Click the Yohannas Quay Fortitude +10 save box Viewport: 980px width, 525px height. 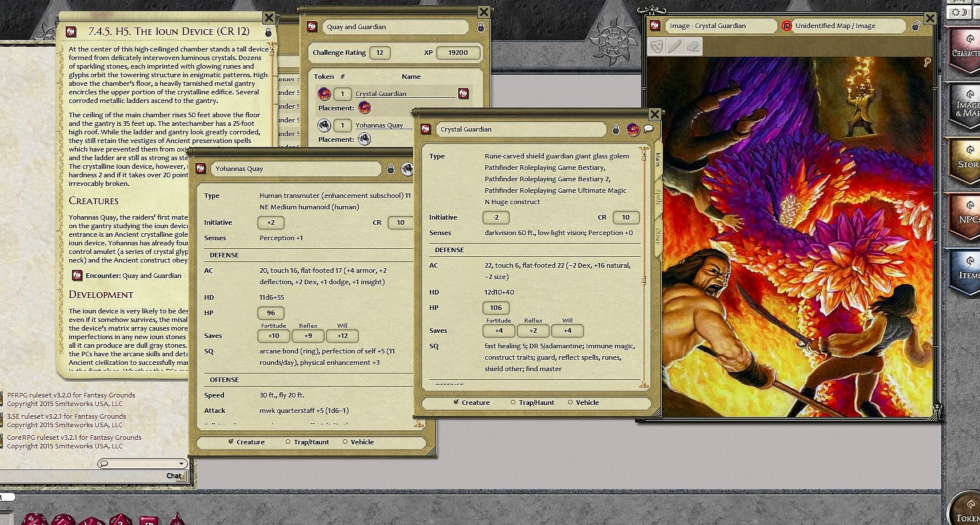click(274, 336)
